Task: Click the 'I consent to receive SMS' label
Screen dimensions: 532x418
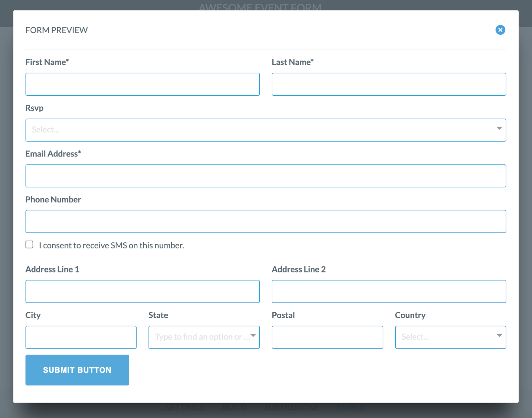Action: click(111, 246)
